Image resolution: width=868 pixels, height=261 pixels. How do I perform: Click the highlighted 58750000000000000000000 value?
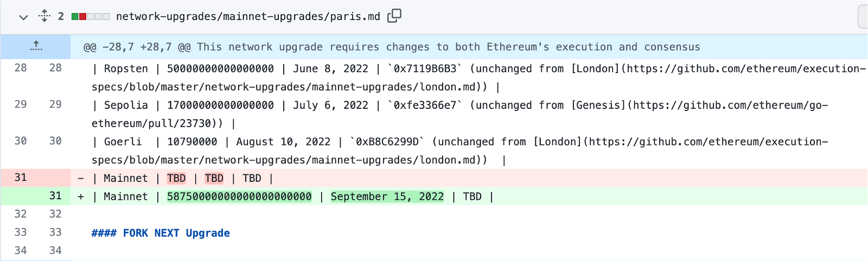[239, 197]
